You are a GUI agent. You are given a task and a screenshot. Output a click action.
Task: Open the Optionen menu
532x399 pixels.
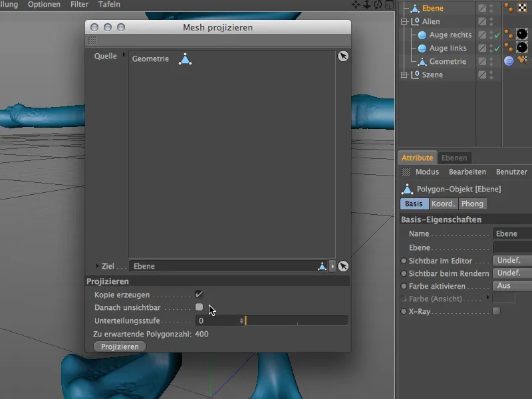pyautogui.click(x=44, y=5)
